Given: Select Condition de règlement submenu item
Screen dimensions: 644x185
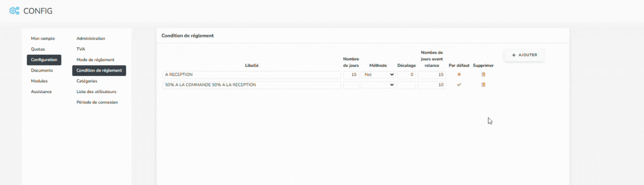Looking at the screenshot, I should (x=99, y=70).
